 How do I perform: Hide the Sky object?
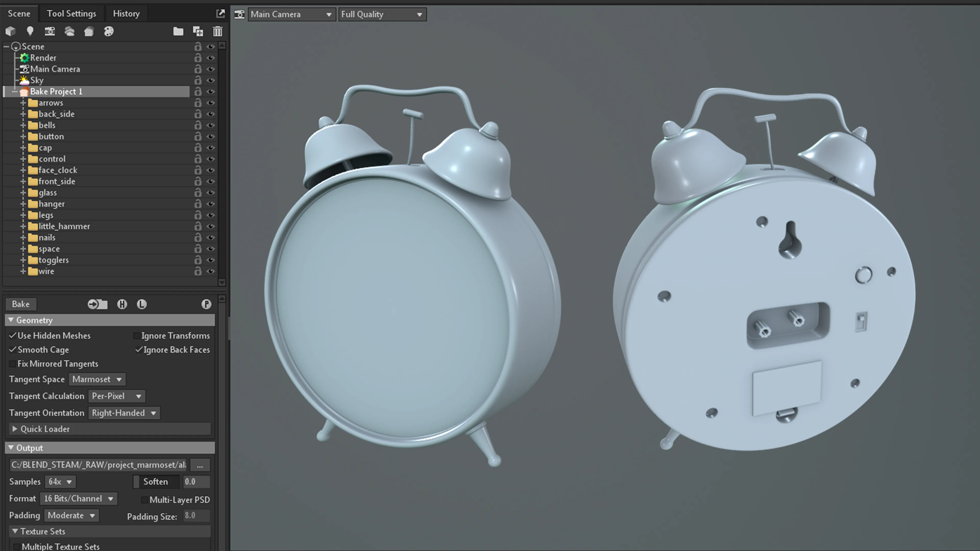[x=210, y=80]
